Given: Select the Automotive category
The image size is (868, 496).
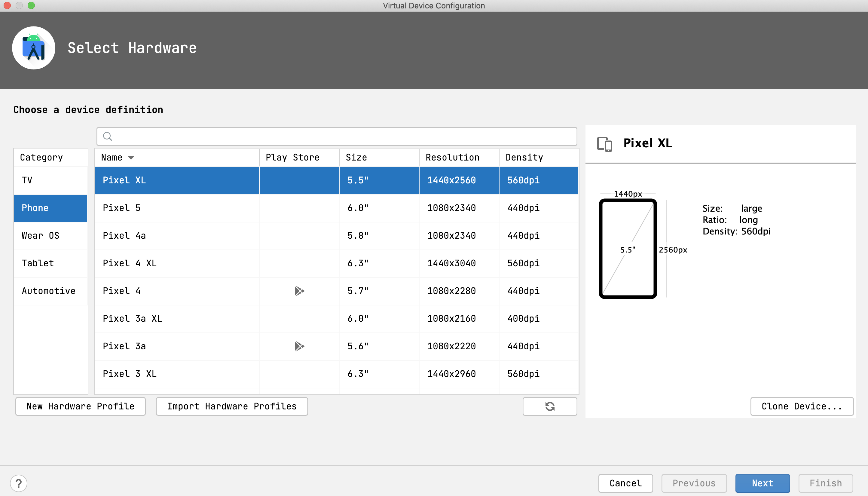Looking at the screenshot, I should (50, 291).
